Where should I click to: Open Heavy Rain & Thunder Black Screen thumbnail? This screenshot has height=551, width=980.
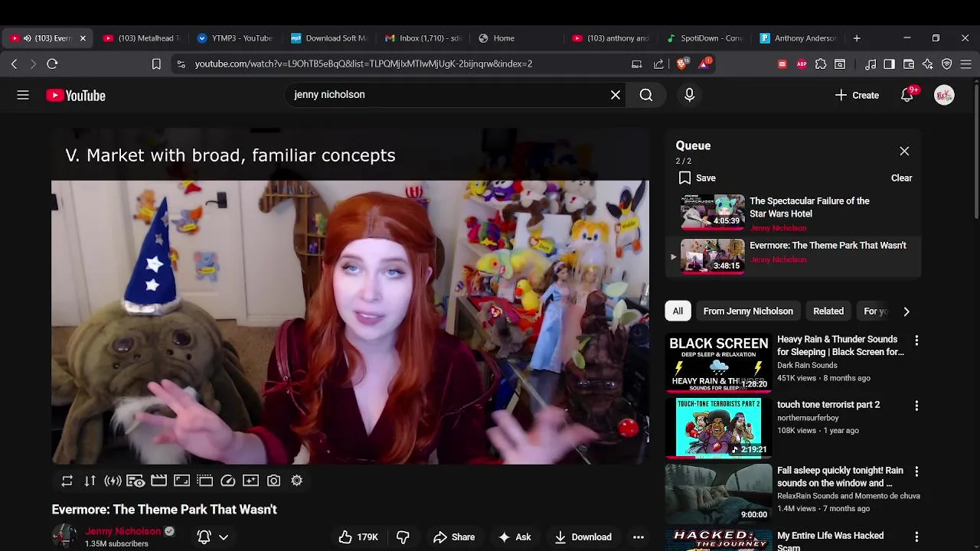coord(718,363)
